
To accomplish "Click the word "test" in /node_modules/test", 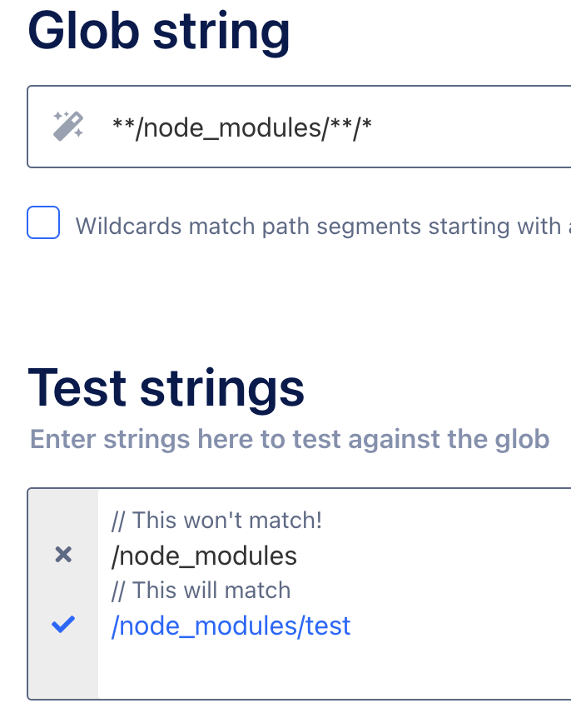I will click(x=328, y=626).
